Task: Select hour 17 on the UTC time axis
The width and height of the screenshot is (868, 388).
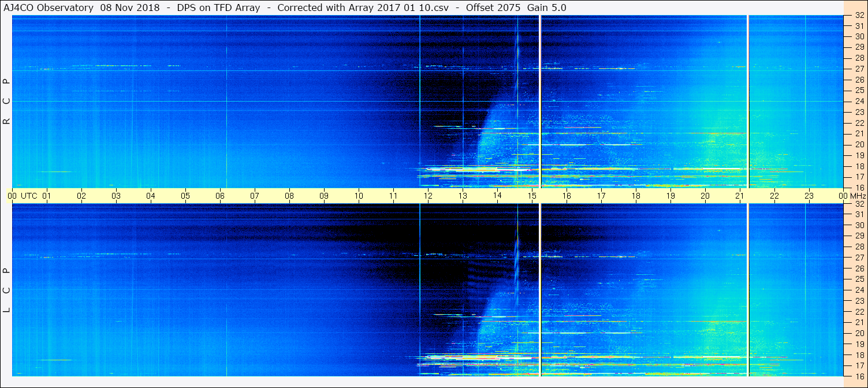Action: point(601,196)
